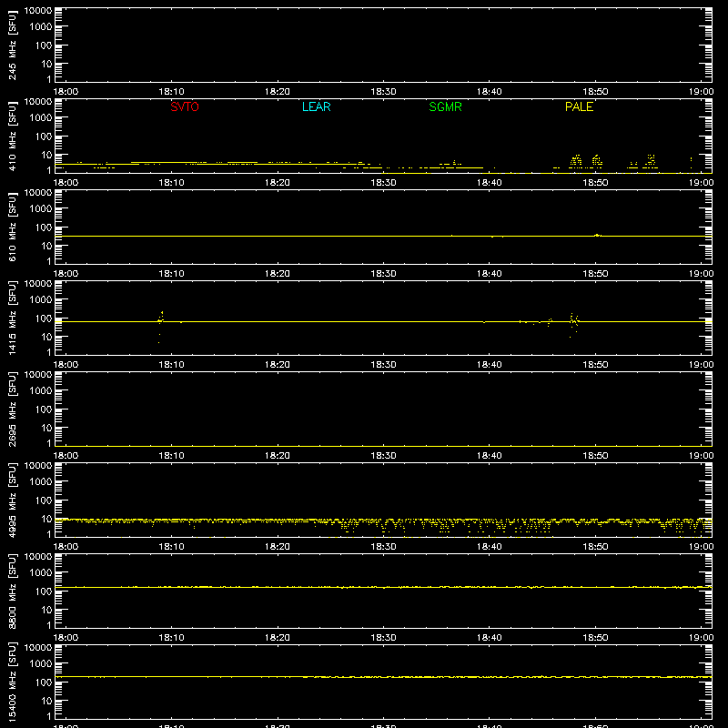Viewport: 728px width, 728px height.
Task: Select the 610 MHz [SFU] axis label
Action: pyautogui.click(x=12, y=227)
